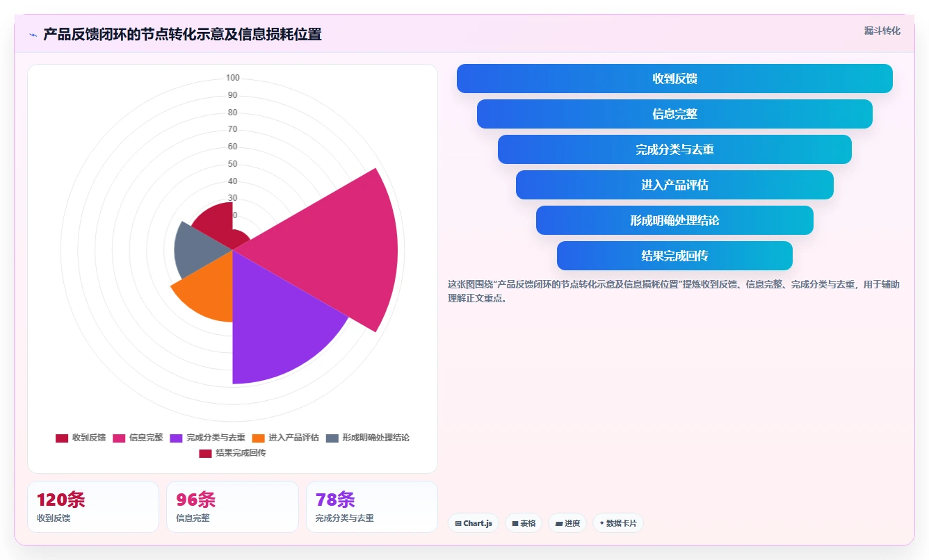Click the axis tick label 40
929x560 pixels.
tap(232, 181)
